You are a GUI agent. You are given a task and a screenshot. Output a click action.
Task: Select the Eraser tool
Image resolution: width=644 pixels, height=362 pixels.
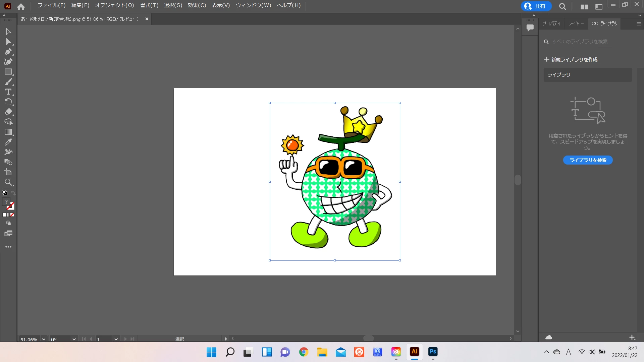click(8, 112)
